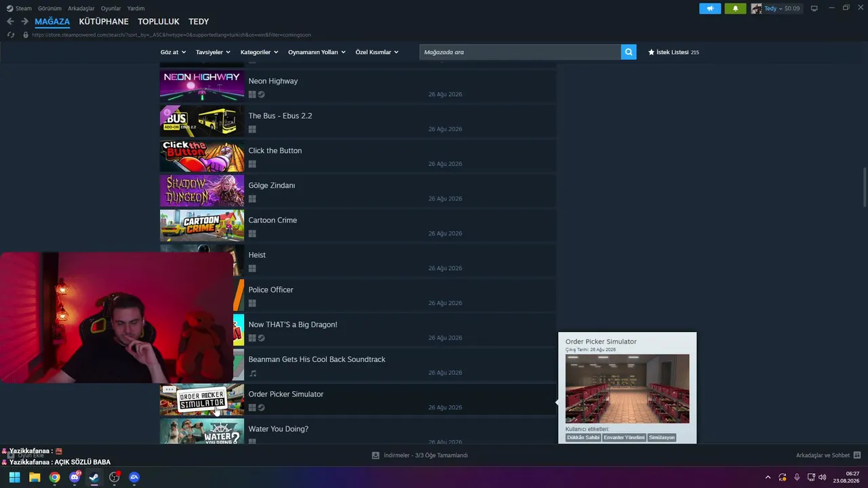868x488 pixels.
Task: Open the Oyunlar menu
Action: tap(111, 9)
